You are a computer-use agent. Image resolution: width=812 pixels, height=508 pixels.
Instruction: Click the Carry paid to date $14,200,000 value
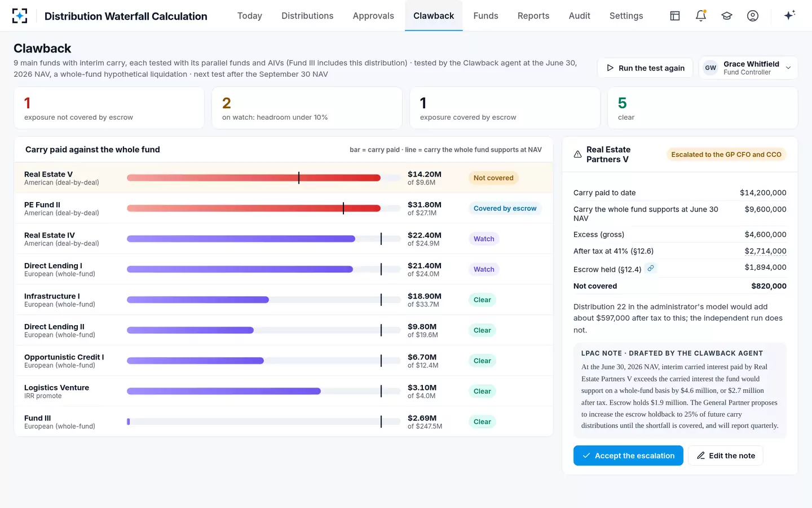pyautogui.click(x=763, y=192)
